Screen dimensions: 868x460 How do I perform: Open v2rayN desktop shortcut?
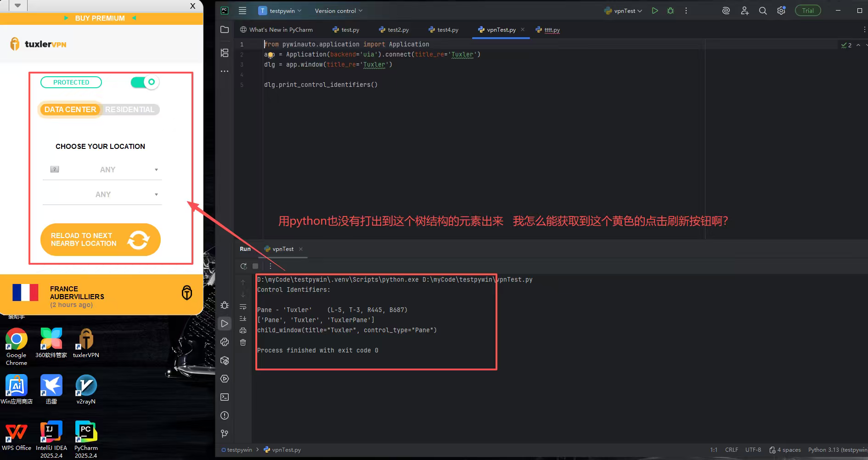(x=86, y=389)
